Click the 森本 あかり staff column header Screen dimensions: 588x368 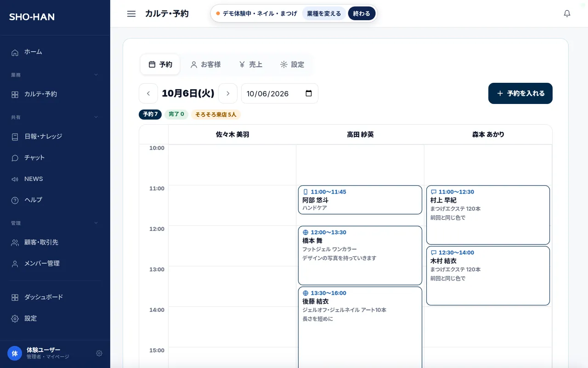(x=488, y=135)
